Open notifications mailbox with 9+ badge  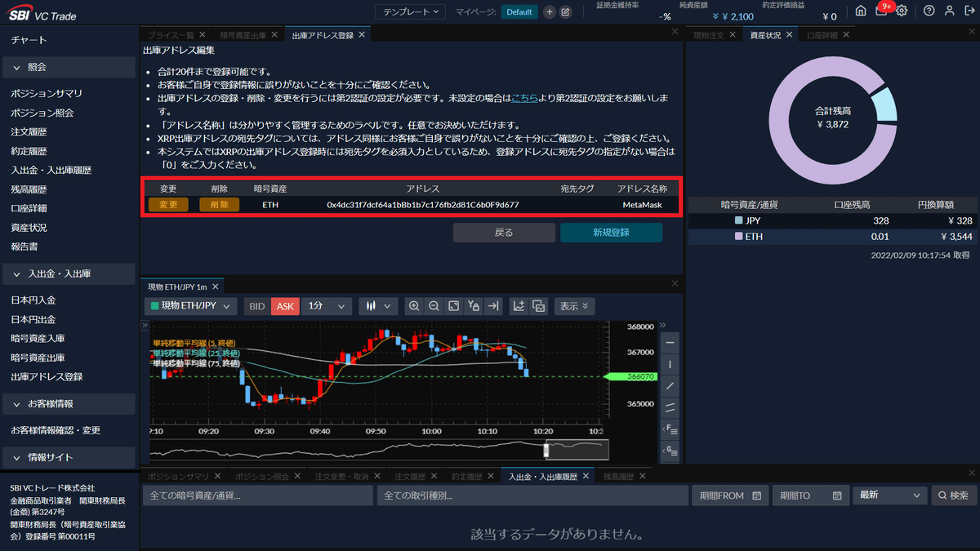[x=881, y=11]
